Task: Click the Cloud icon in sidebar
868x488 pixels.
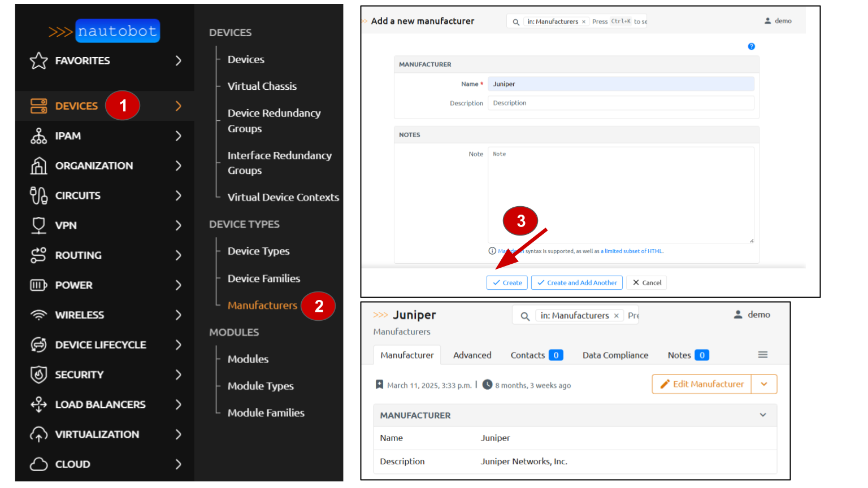Action: [x=38, y=464]
